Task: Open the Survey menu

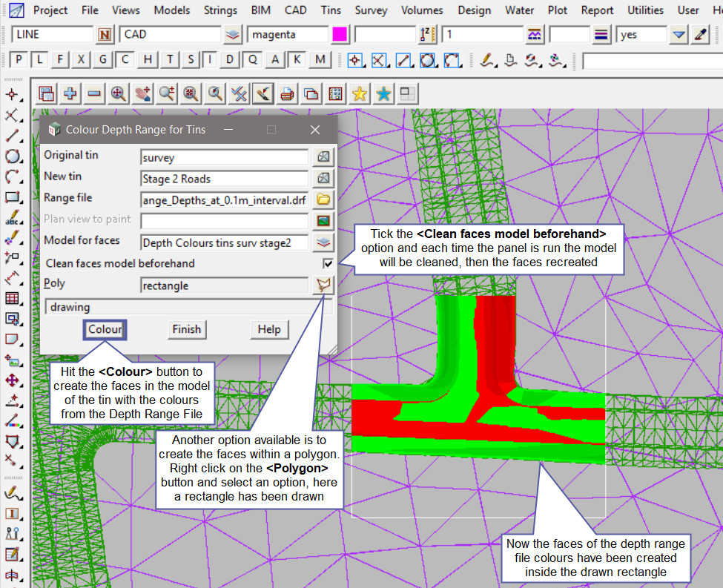Action: click(x=371, y=10)
